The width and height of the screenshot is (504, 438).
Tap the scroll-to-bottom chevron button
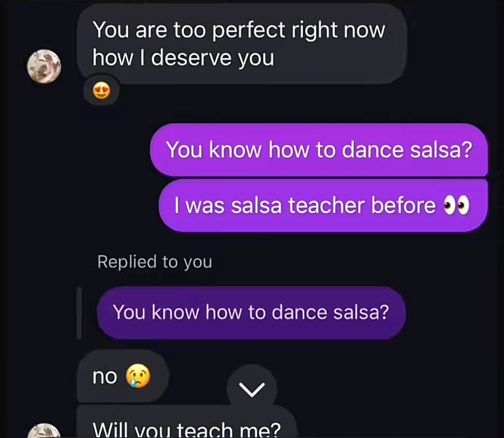pos(252,389)
